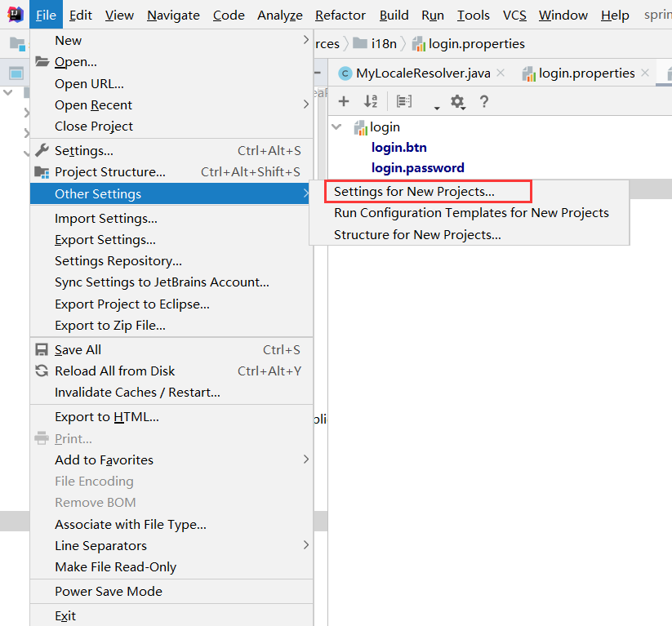Select the login.password property key

418,167
